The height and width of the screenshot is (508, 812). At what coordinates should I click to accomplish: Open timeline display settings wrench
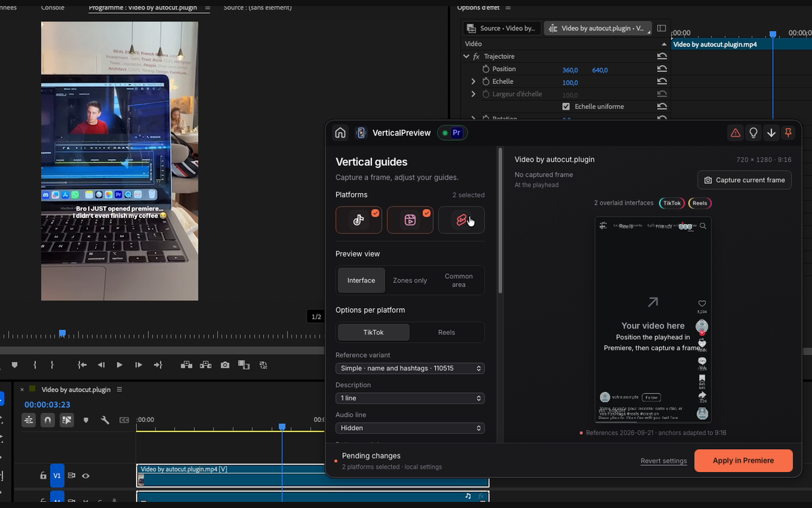point(105,420)
